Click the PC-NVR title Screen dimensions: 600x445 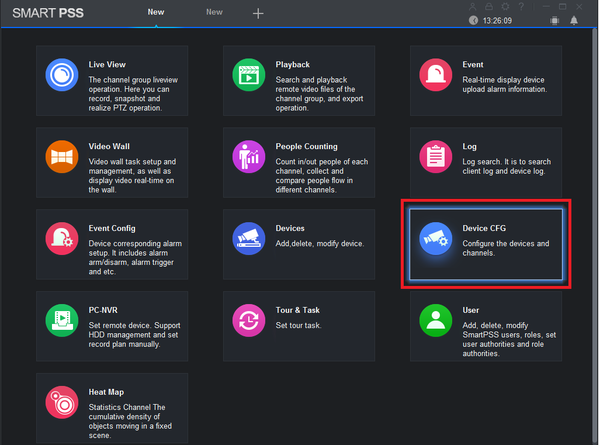pos(103,310)
